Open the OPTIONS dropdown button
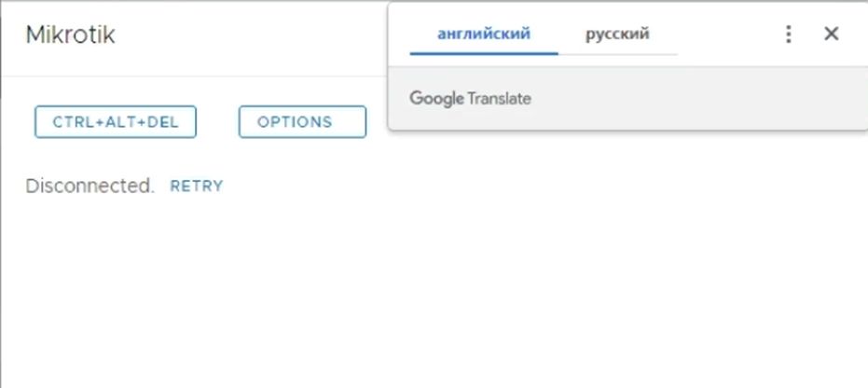Image resolution: width=868 pixels, height=388 pixels. 302,122
